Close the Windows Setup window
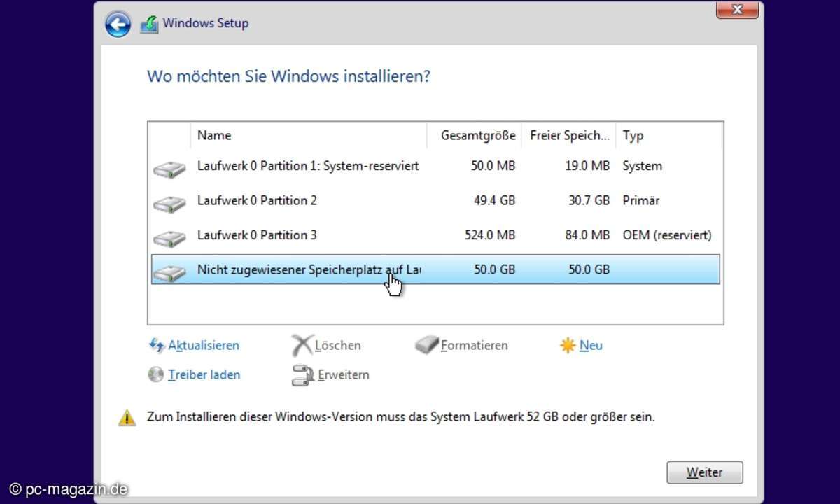840x504 pixels. 737,9
